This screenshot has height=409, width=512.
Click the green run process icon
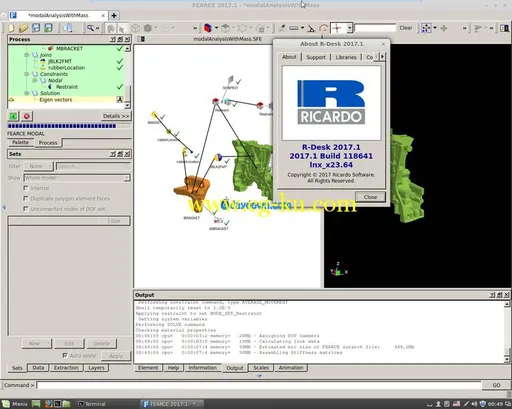click(x=13, y=116)
